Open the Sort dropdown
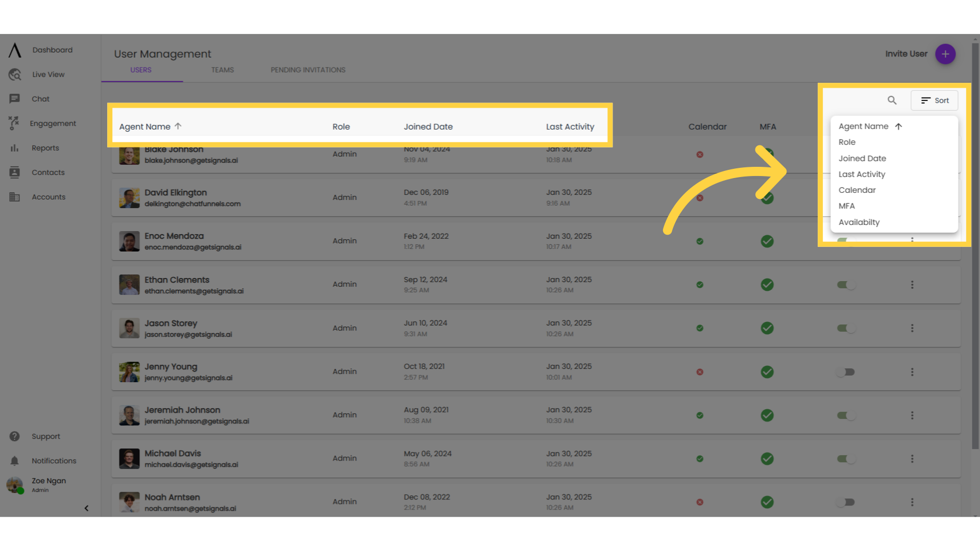 pos(934,100)
